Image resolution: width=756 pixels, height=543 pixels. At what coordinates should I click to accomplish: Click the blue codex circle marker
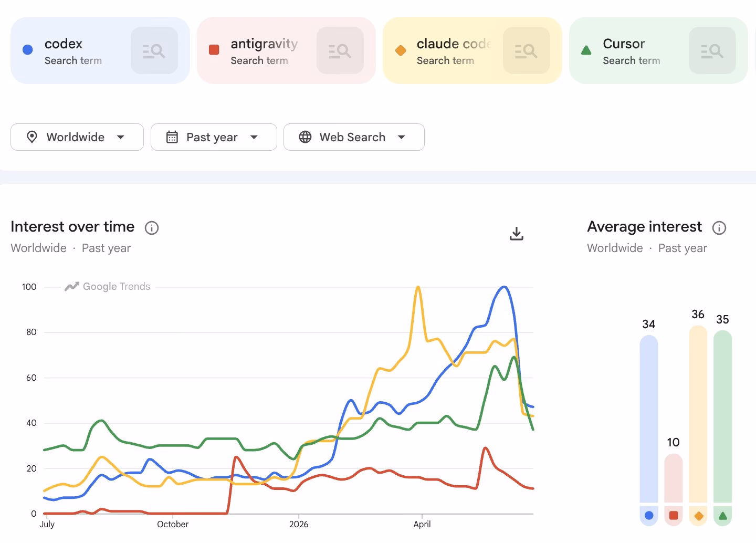tap(28, 50)
